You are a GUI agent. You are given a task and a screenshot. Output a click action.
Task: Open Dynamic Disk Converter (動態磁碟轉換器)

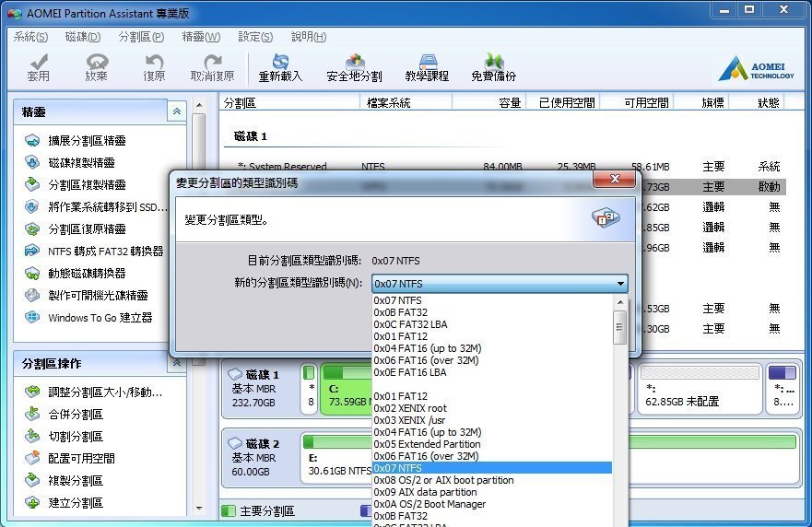(87, 274)
